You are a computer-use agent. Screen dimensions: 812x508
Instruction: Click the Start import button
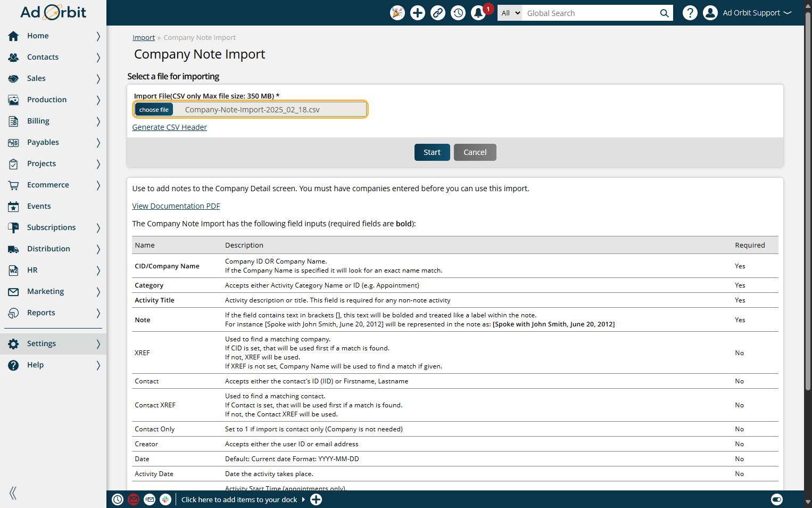coord(432,152)
